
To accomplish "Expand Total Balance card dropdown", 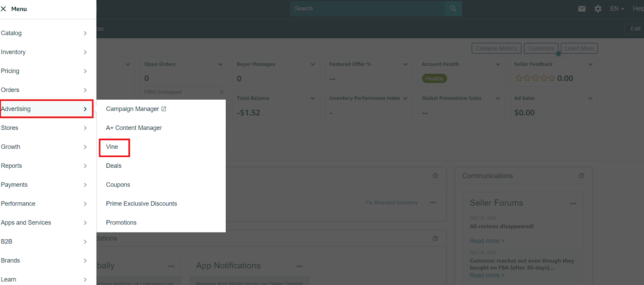I will click(313, 98).
